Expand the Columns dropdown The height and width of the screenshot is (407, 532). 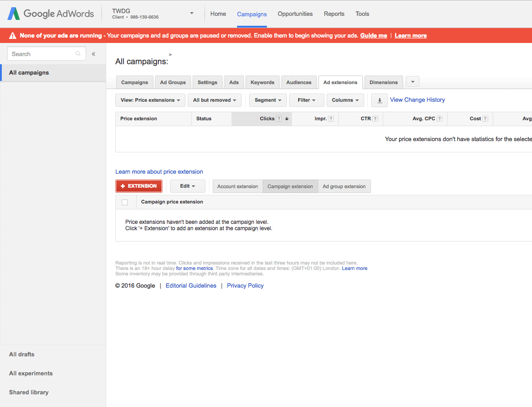click(x=346, y=100)
